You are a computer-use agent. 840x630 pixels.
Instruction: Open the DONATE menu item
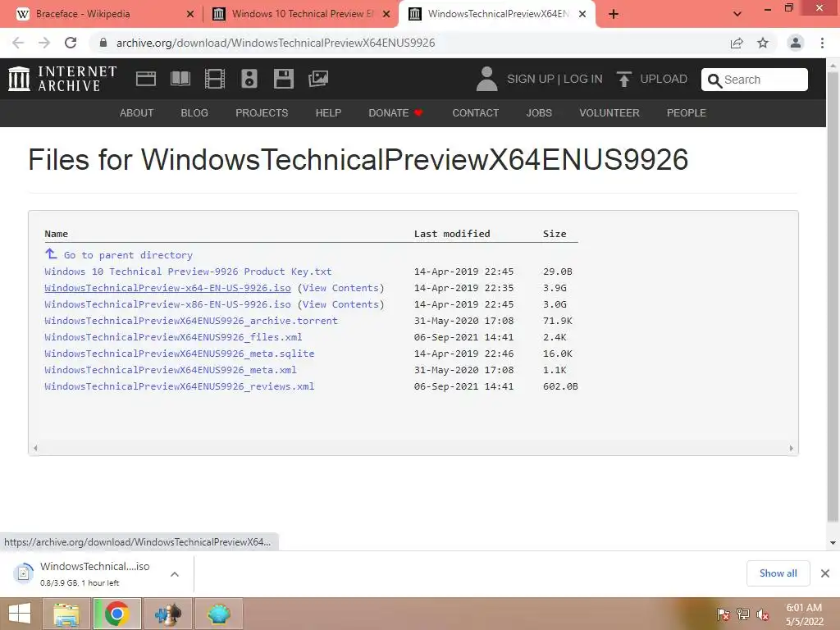(396, 113)
